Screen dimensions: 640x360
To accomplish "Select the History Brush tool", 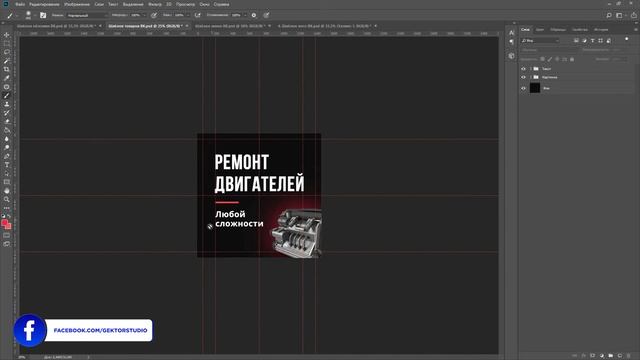I will (7, 113).
